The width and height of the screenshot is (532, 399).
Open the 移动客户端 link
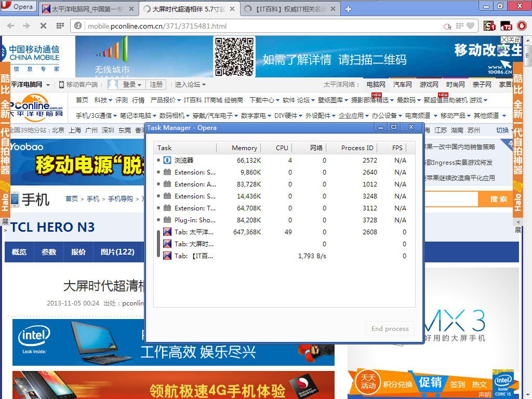coord(79,85)
